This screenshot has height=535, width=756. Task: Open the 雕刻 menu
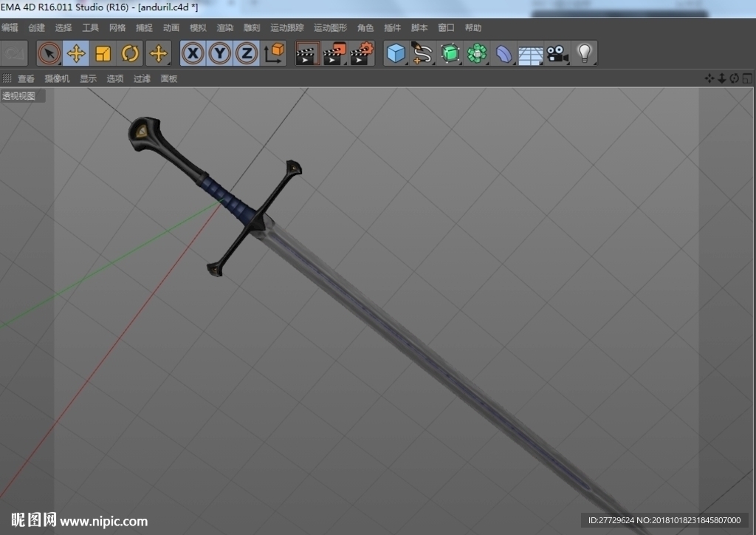point(252,27)
